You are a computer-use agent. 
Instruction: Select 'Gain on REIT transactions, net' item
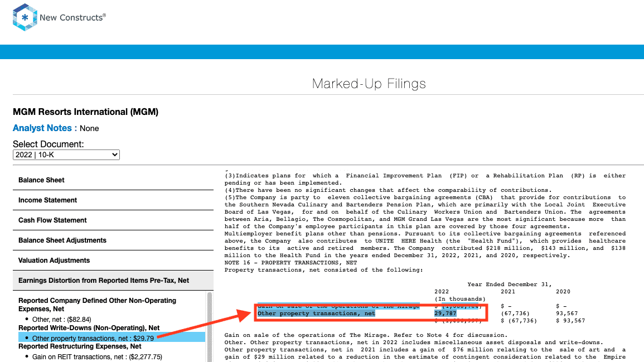pyautogui.click(x=97, y=356)
